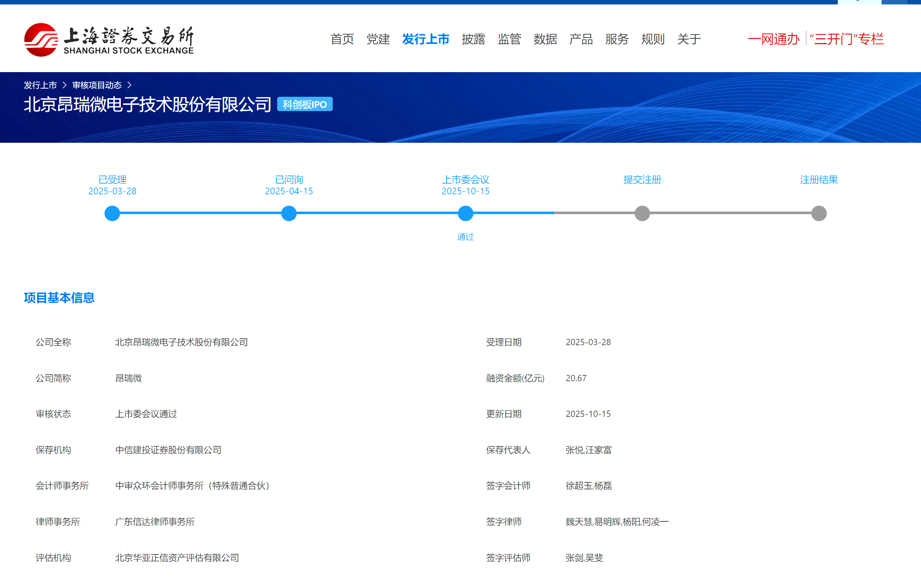The image size is (921, 588).
Task: Click the red 一网通办 link
Action: click(x=773, y=39)
